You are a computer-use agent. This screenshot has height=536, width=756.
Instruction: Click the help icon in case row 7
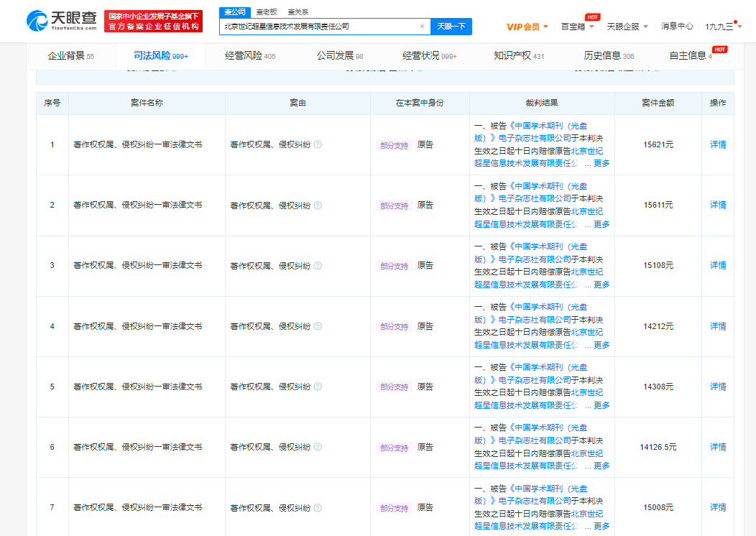(318, 507)
